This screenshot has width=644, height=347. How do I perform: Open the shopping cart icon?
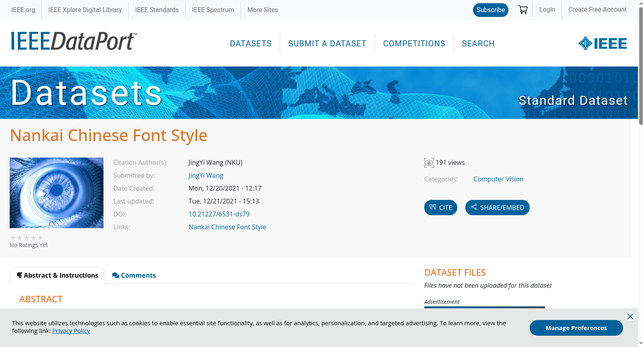pos(523,10)
